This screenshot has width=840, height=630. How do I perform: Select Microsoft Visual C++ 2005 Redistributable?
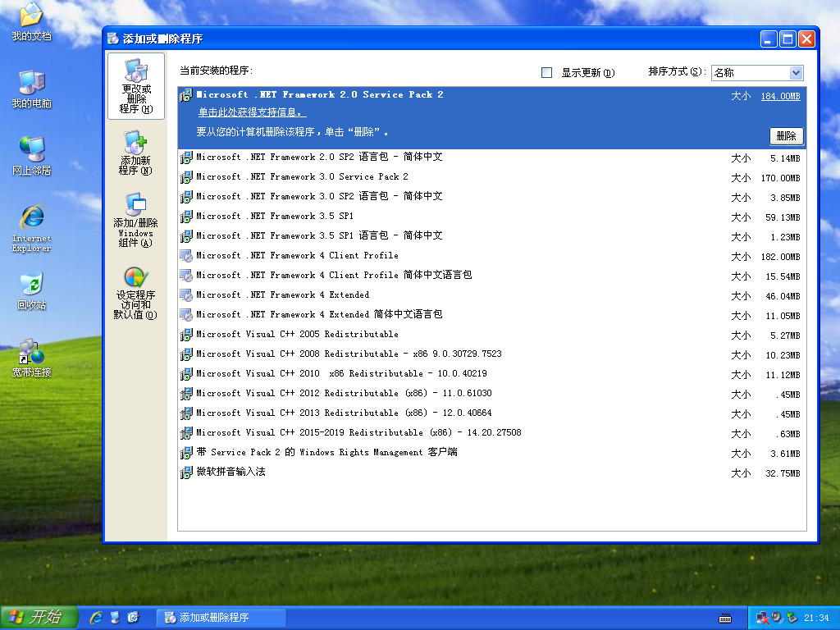[492, 335]
